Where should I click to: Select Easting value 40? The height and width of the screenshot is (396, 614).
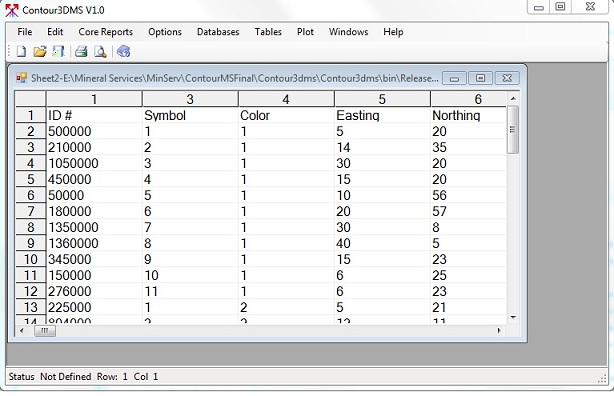[382, 243]
